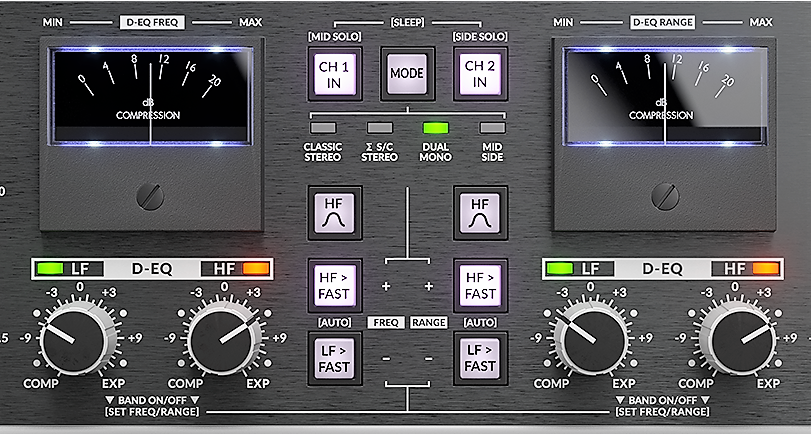Click left channel LF D-EQ knob
Image resolution: width=811 pixels, height=434 pixels.
click(78, 339)
